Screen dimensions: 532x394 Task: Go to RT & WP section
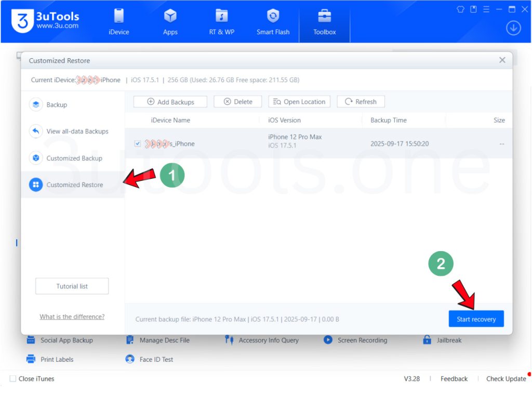(x=221, y=17)
